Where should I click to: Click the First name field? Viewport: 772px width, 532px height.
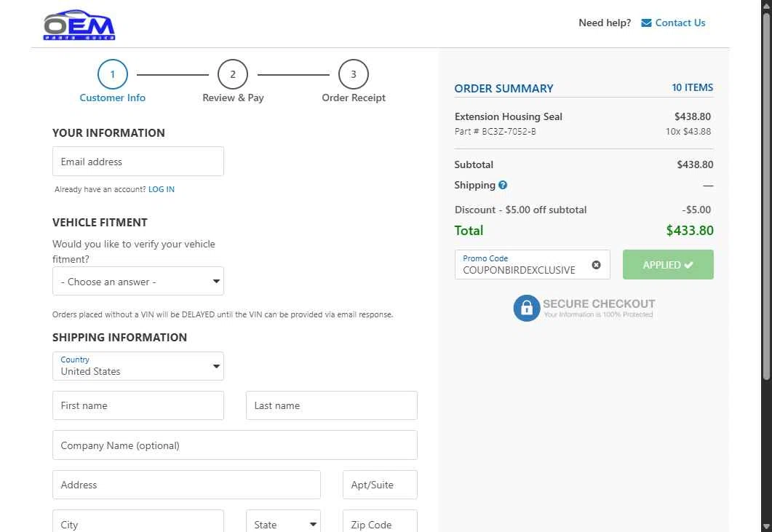(x=138, y=405)
